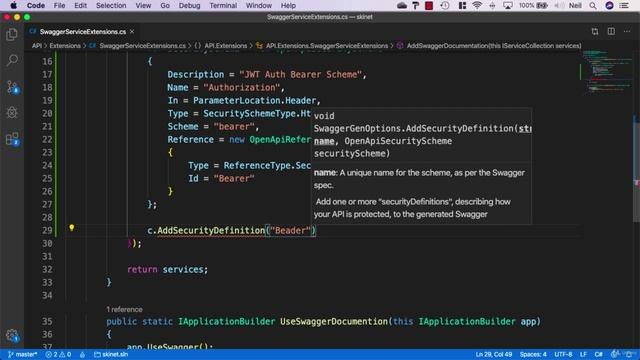Click the master branch in status bar
640x360 pixels.
click(x=22, y=354)
